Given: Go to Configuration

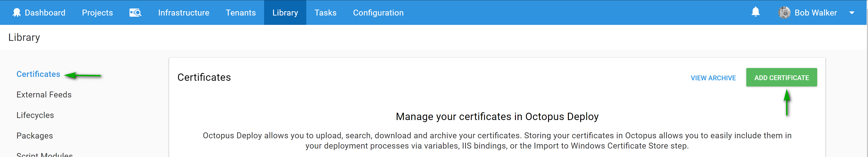Looking at the screenshot, I should [378, 13].
